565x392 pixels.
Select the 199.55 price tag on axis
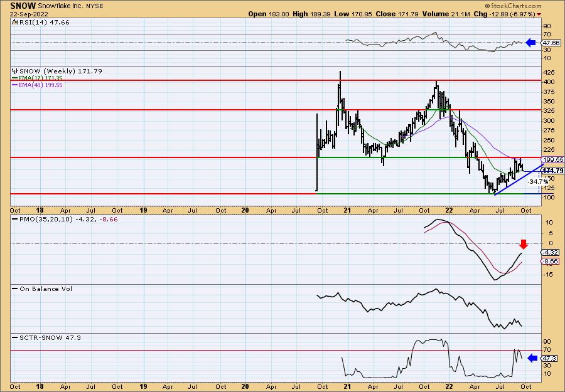pyautogui.click(x=552, y=159)
